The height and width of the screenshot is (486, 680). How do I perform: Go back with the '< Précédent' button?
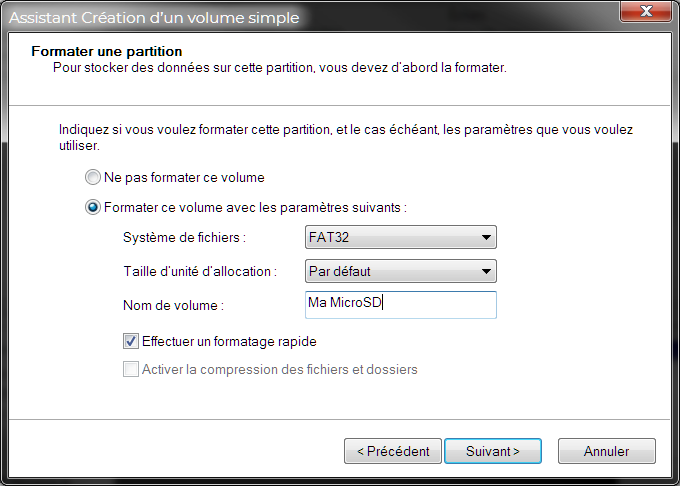[x=393, y=451]
